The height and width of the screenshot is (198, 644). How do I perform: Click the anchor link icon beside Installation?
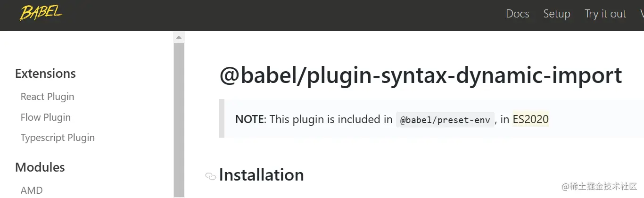pos(210,176)
